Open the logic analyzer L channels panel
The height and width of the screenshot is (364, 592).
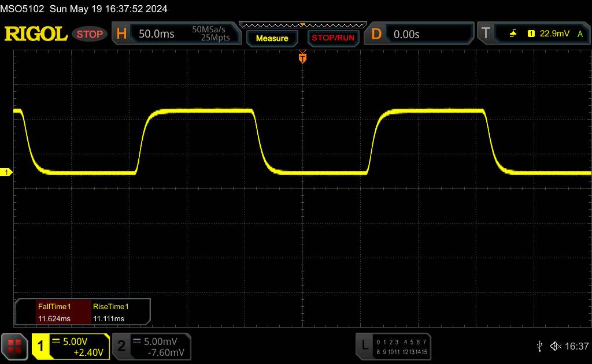pos(365,346)
